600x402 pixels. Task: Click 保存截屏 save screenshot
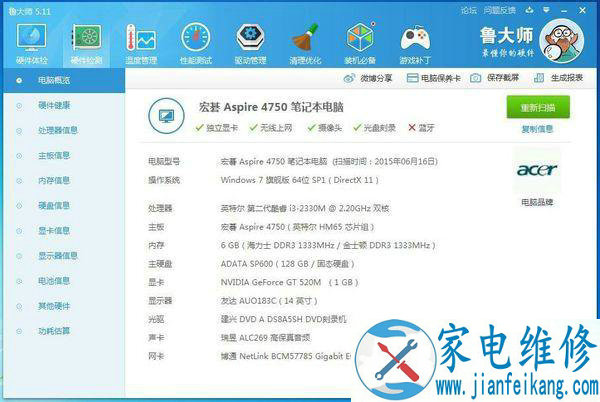click(x=494, y=78)
